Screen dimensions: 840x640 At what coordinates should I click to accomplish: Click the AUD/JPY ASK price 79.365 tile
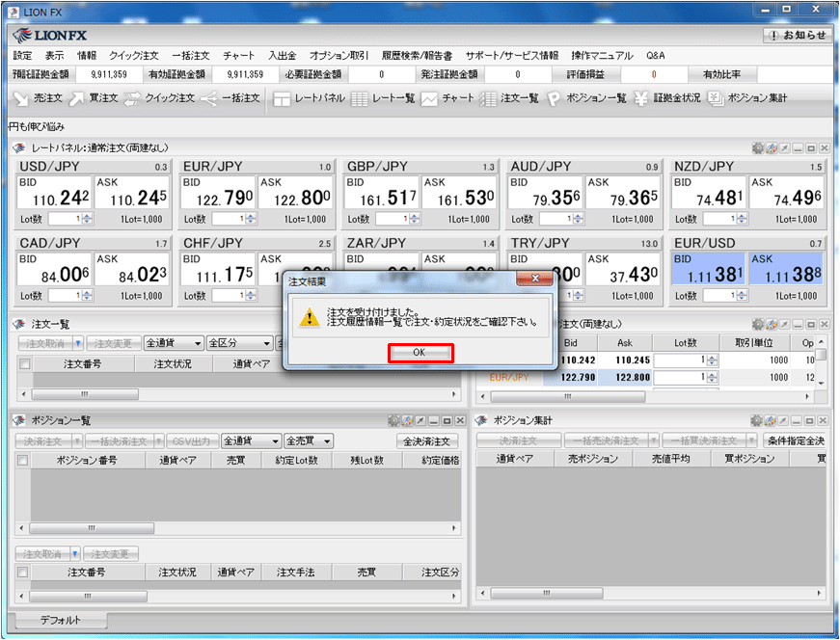coord(622,194)
